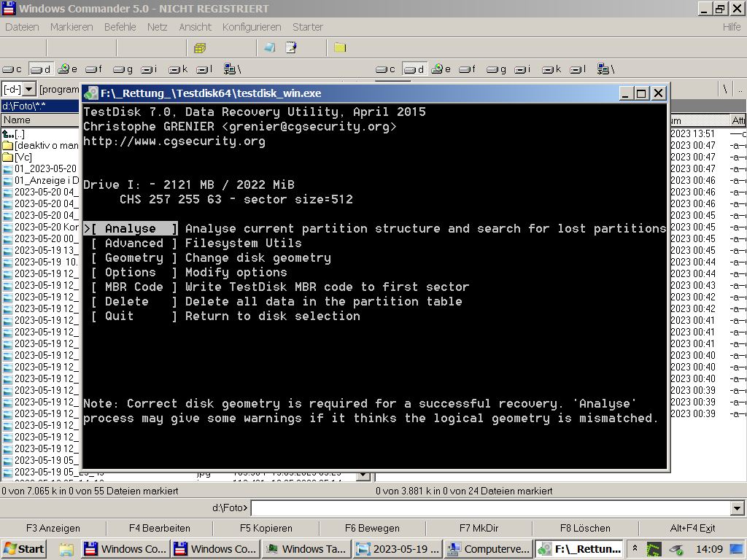The height and width of the screenshot is (560, 747).
Task: Select drive g in left drive bar
Action: click(x=123, y=69)
